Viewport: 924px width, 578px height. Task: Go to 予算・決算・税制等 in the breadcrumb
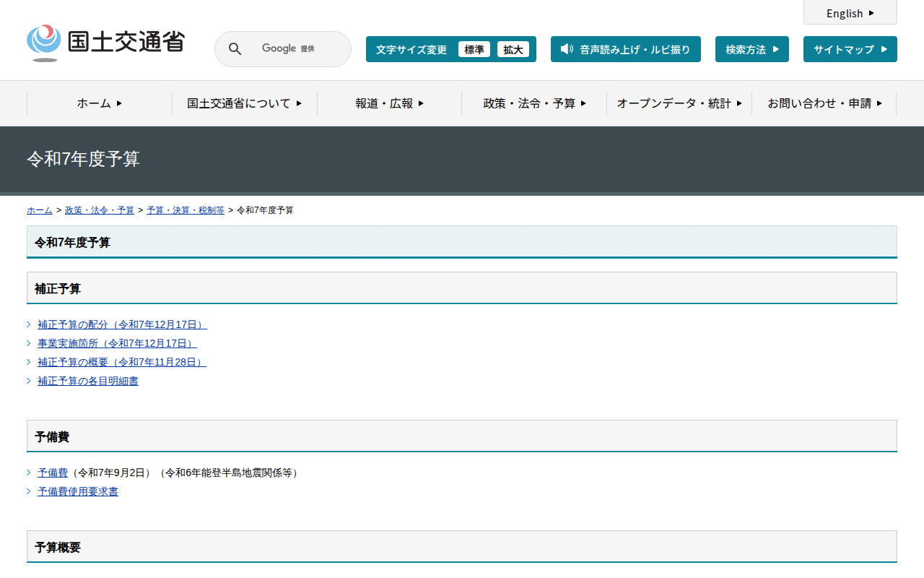(185, 210)
